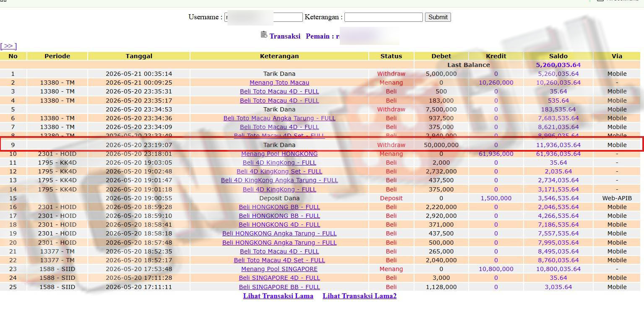The height and width of the screenshot is (310, 644).
Task: Open Beli Toto Macau 4D link at 23:35:17
Action: pos(279,101)
